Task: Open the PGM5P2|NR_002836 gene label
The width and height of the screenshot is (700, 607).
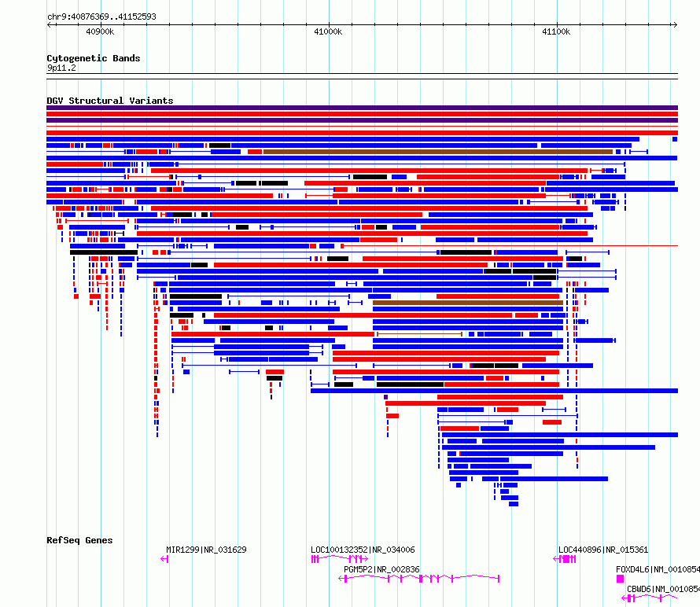Action: (381, 569)
